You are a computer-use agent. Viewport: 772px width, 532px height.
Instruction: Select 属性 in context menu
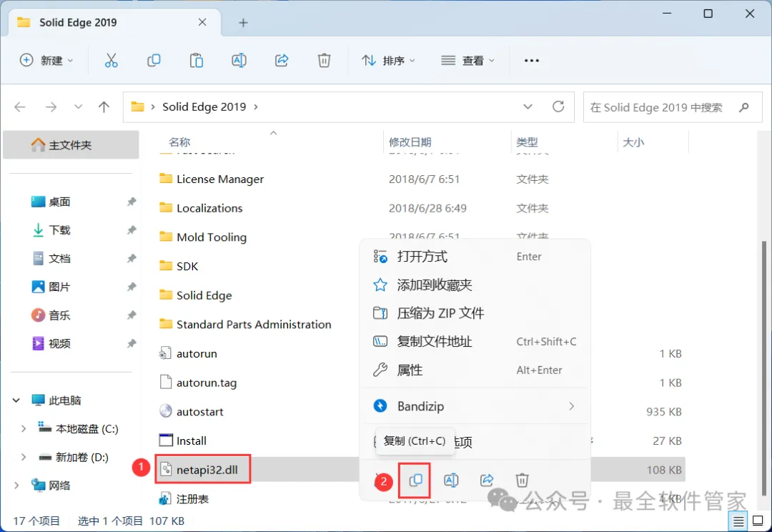click(x=475, y=370)
